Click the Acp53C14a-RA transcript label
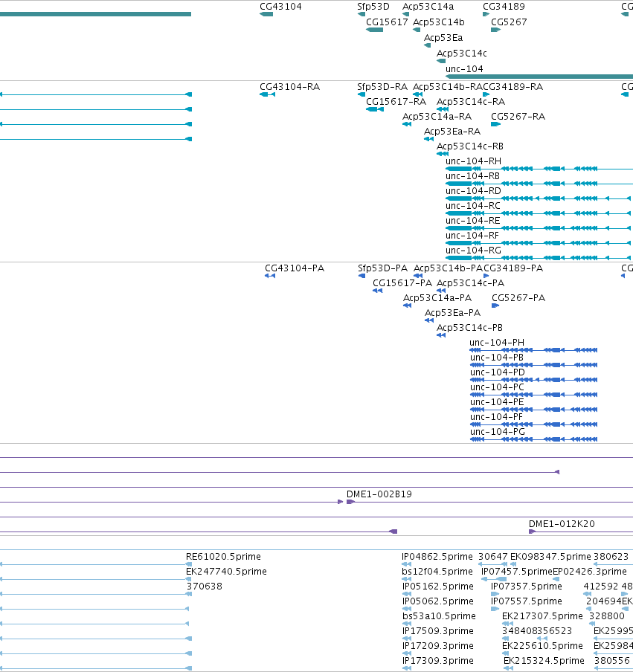 point(437,117)
